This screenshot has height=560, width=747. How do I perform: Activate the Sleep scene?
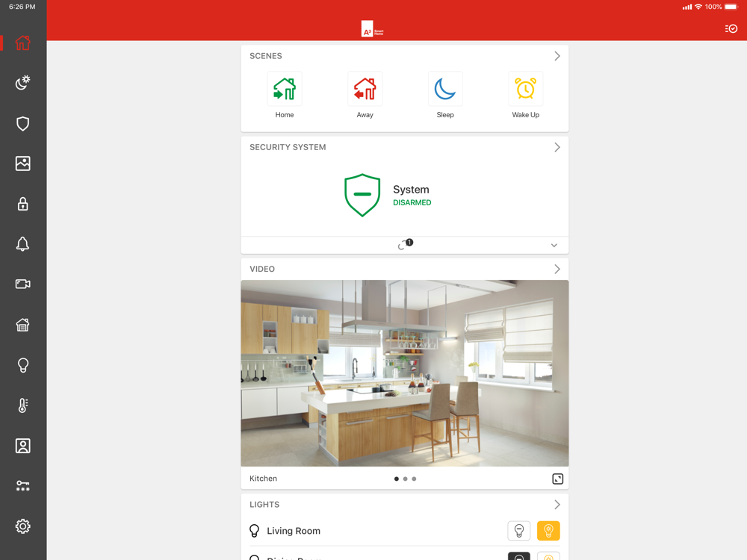click(445, 89)
